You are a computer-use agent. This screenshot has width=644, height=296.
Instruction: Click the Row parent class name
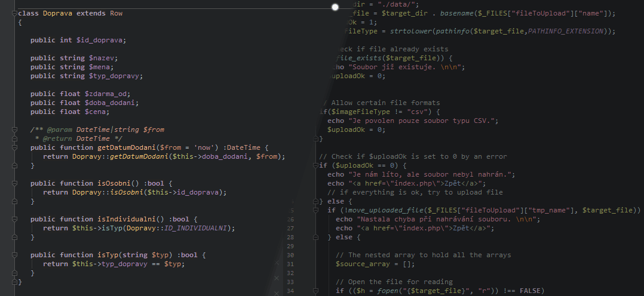pyautogui.click(x=116, y=13)
